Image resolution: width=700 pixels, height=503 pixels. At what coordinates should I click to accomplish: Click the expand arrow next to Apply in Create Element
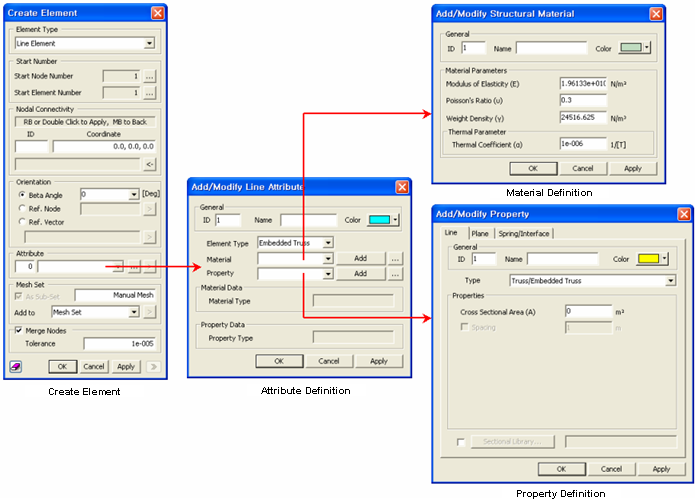153,367
